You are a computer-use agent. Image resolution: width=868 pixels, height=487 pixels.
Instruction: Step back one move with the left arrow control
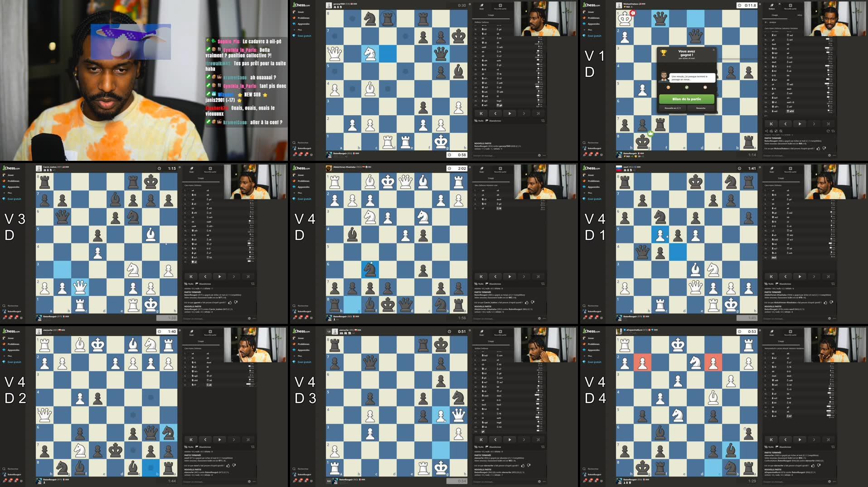pos(495,114)
